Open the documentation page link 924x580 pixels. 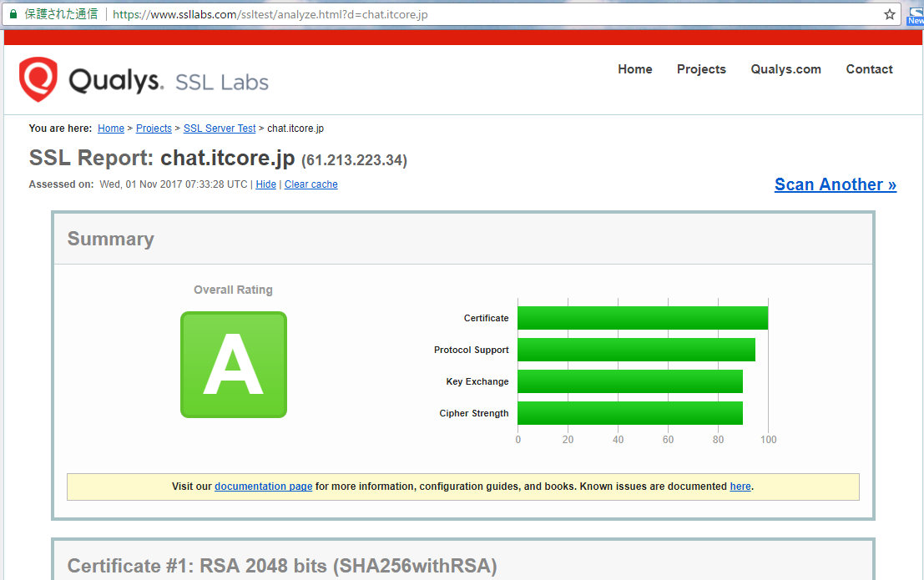264,487
